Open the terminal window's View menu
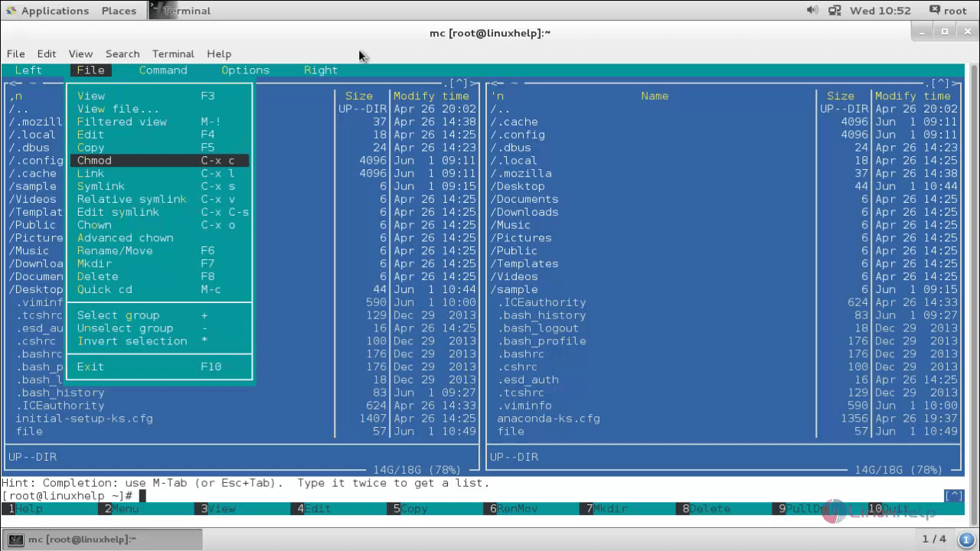The height and width of the screenshot is (551, 980). [80, 54]
